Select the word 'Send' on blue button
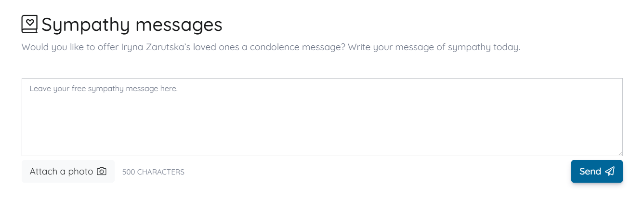The width and height of the screenshot is (644, 201). click(x=590, y=172)
